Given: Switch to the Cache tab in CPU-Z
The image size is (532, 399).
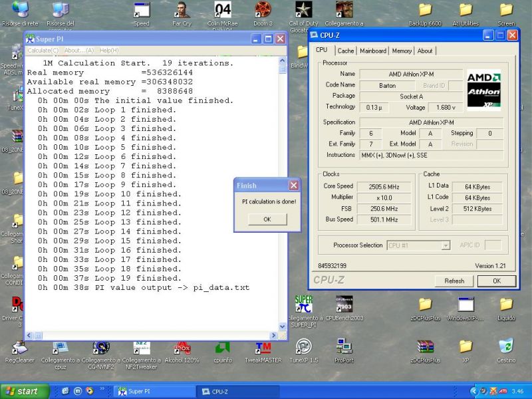Looking at the screenshot, I should coord(346,51).
